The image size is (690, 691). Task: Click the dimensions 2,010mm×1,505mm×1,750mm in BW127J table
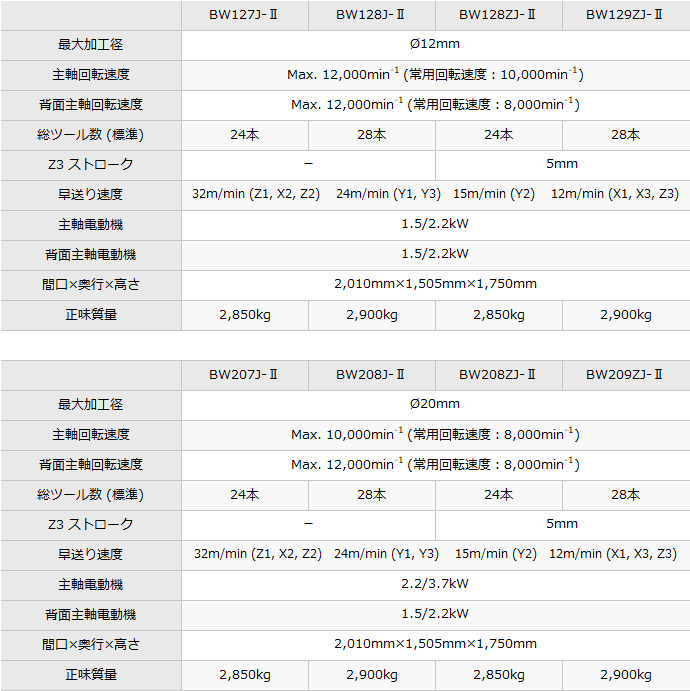(435, 284)
